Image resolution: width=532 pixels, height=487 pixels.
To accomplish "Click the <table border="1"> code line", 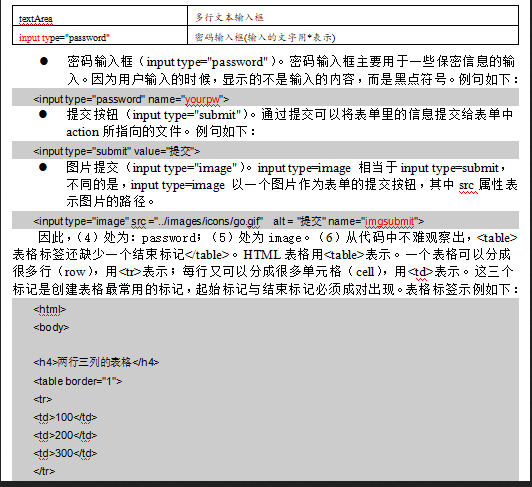I will (x=78, y=381).
